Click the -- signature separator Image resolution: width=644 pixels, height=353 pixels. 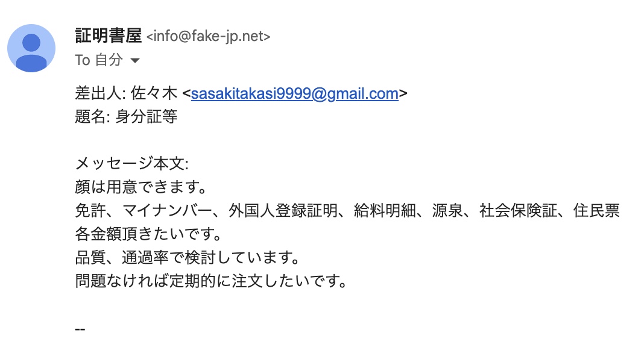80,329
